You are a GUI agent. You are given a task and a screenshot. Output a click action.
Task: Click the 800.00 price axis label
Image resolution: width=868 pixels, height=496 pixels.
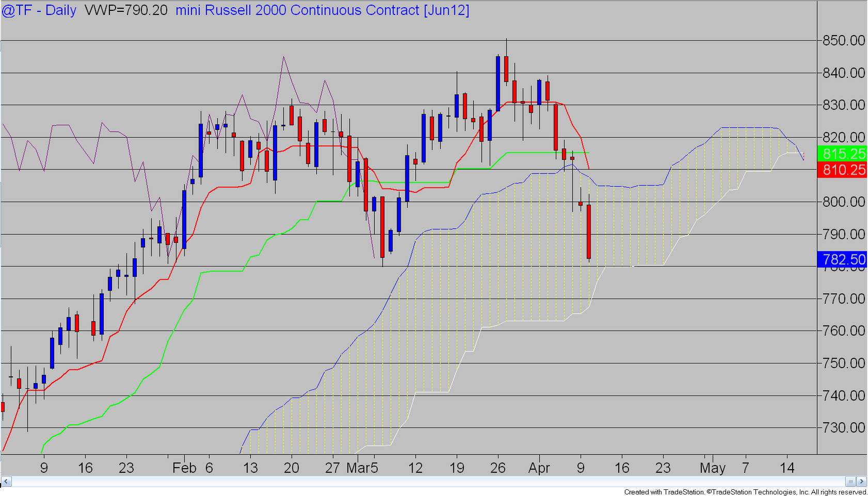844,202
